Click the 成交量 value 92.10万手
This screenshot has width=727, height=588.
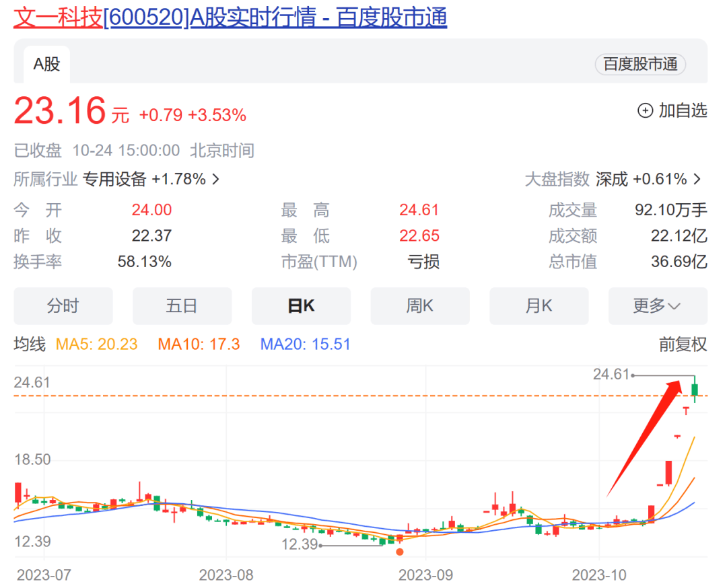(671, 210)
